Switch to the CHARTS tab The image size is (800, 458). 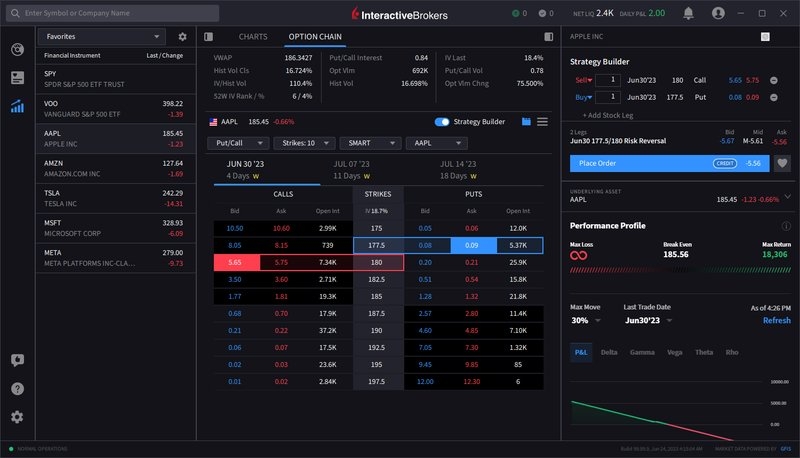(253, 37)
